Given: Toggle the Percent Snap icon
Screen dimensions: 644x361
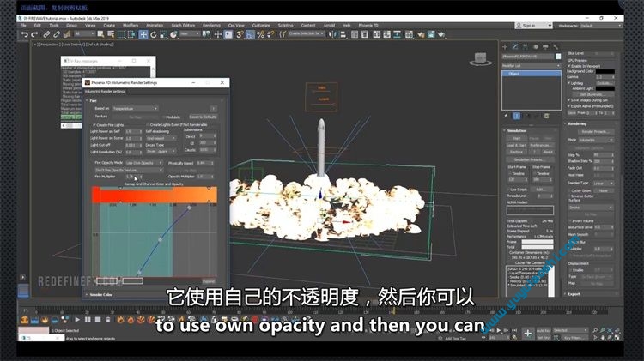Looking at the screenshot, I should 260,35.
